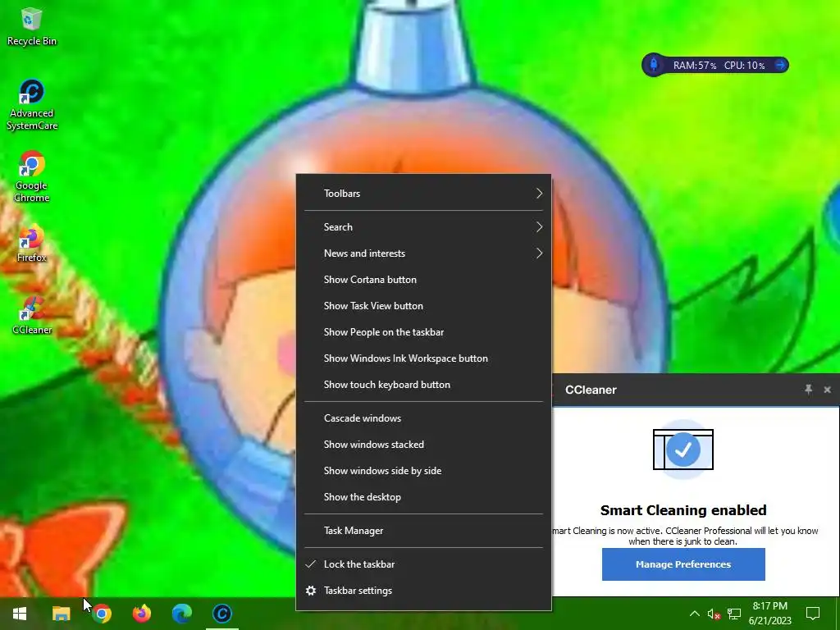The image size is (840, 630).
Task: Toggle Show touch keyboard button
Action: pos(423,385)
